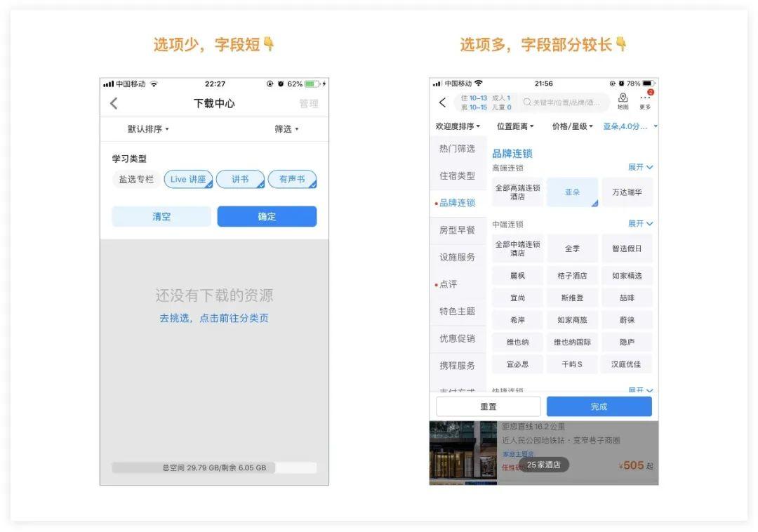This screenshot has width=758, height=532.
Task: Tap the 25 家酒店 count pill
Action: coord(543,465)
